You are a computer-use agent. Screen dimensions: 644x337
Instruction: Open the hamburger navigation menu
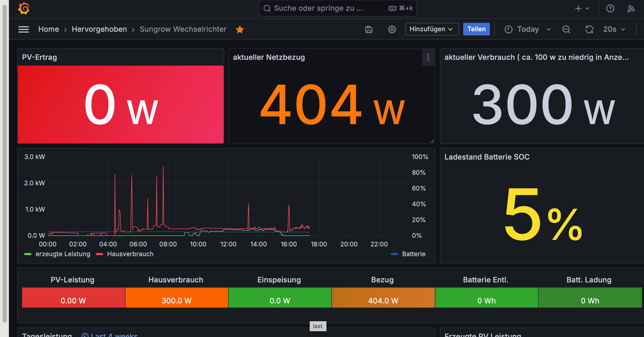24,29
